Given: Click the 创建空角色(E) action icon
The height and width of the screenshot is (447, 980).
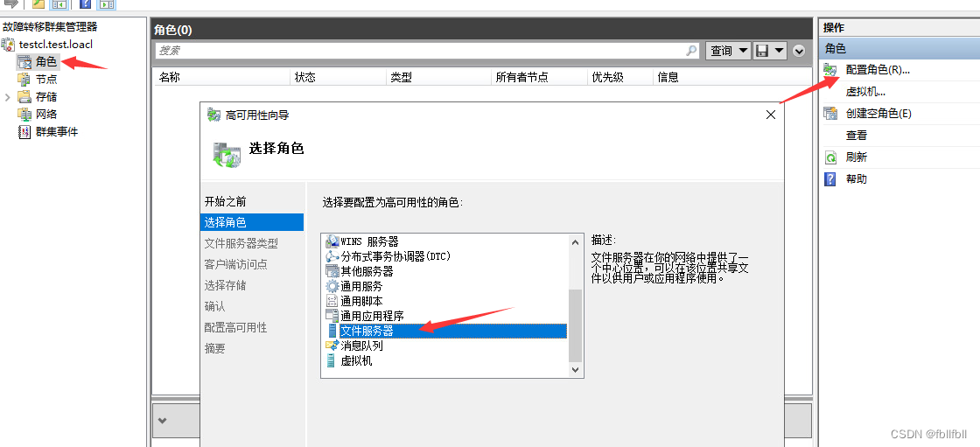Looking at the screenshot, I should pyautogui.click(x=830, y=114).
